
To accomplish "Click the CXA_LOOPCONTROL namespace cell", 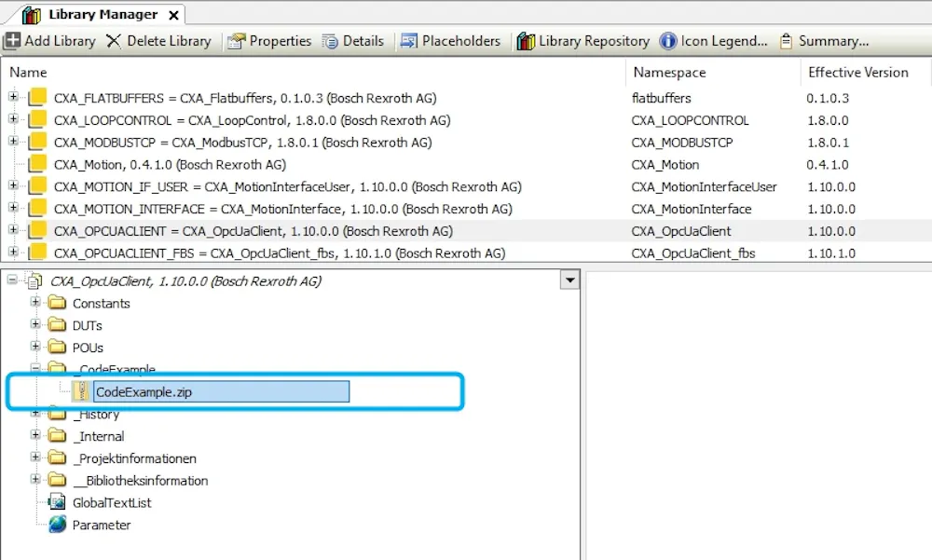I will click(x=690, y=121).
